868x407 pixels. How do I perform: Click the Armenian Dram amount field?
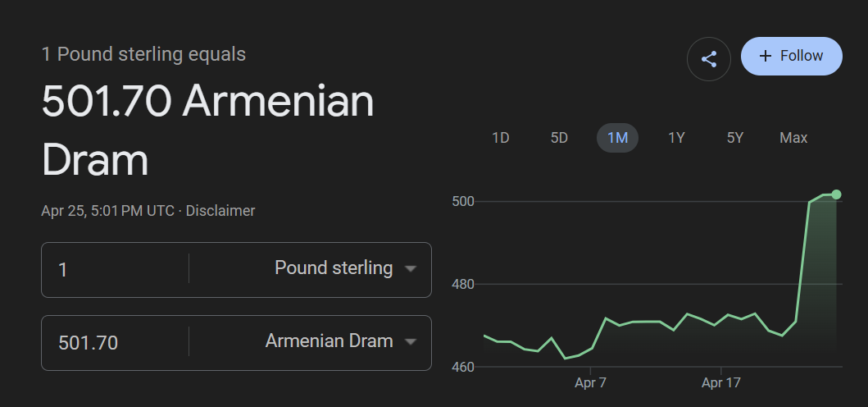point(115,342)
